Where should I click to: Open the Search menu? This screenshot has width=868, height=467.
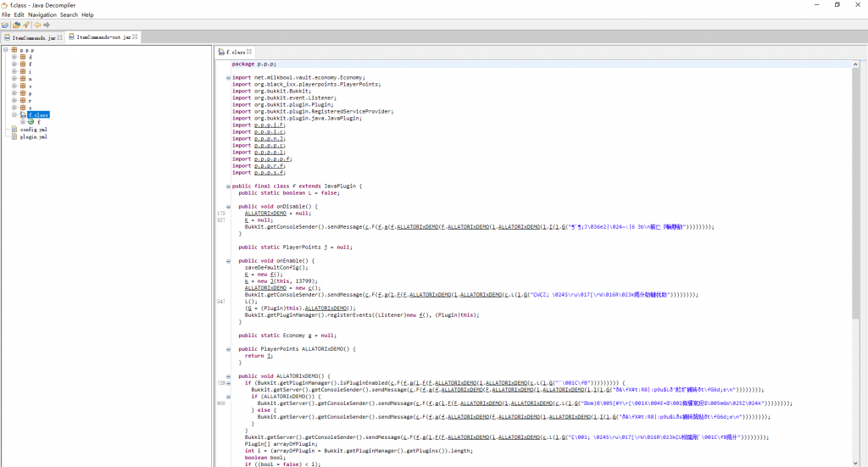coord(69,15)
